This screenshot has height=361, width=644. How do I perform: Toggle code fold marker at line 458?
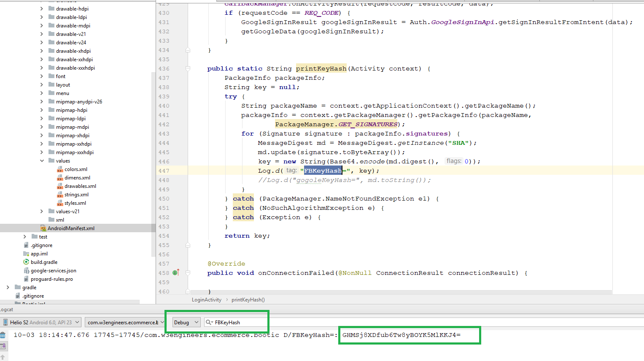[x=188, y=273]
